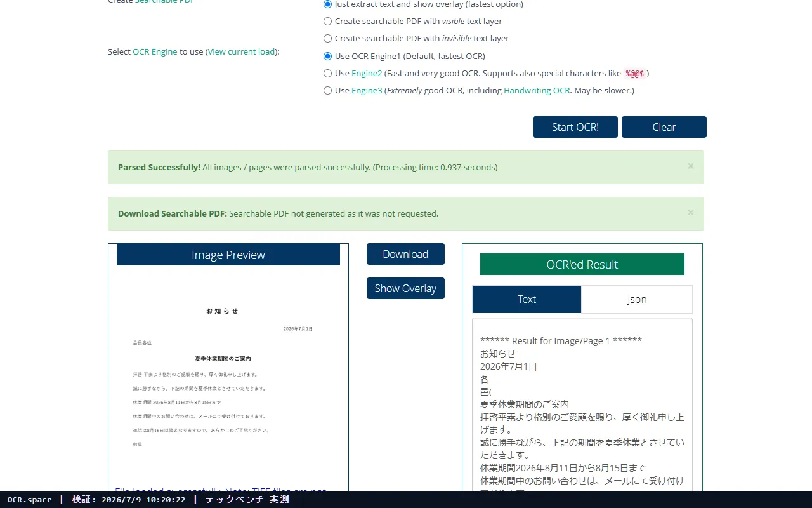Click the Start OCR! button

(x=575, y=127)
